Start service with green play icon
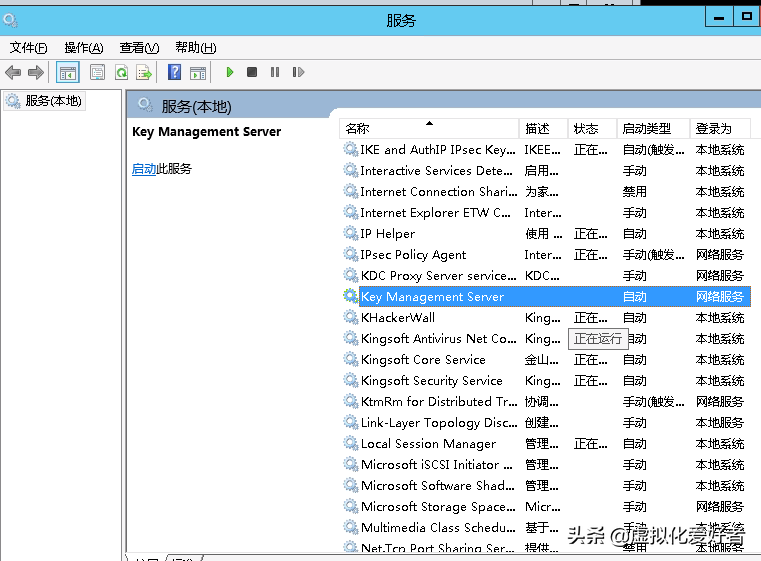761x561 pixels. (230, 72)
